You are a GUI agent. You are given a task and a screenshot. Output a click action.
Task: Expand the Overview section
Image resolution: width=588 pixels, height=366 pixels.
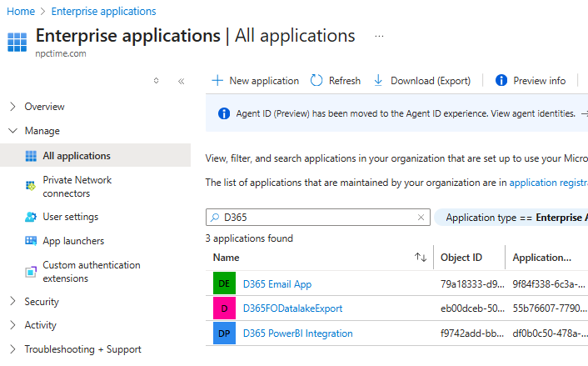[12, 107]
